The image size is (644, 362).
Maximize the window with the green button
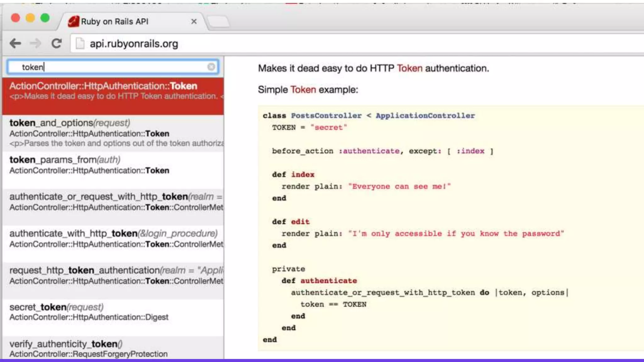[x=45, y=18]
